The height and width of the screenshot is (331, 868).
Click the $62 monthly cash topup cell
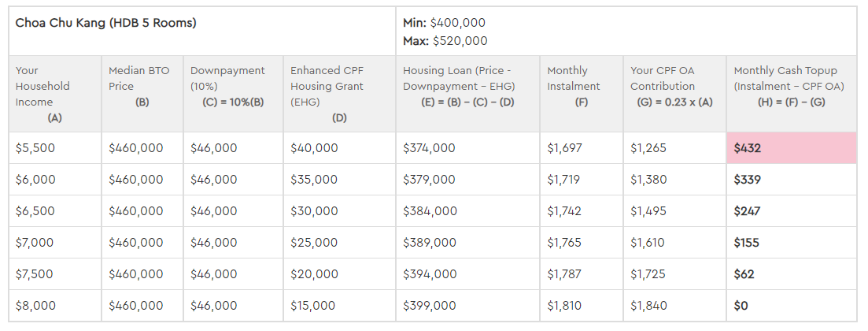point(792,274)
